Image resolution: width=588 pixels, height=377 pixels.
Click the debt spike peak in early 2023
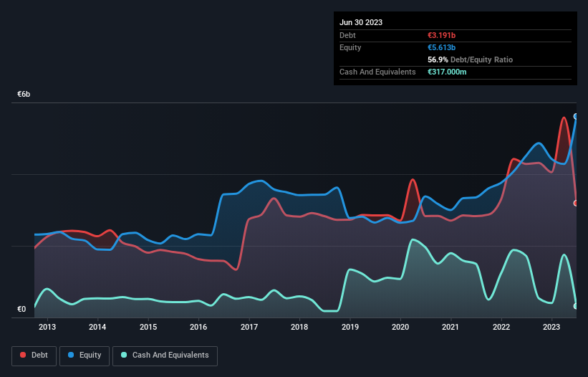coord(564,118)
